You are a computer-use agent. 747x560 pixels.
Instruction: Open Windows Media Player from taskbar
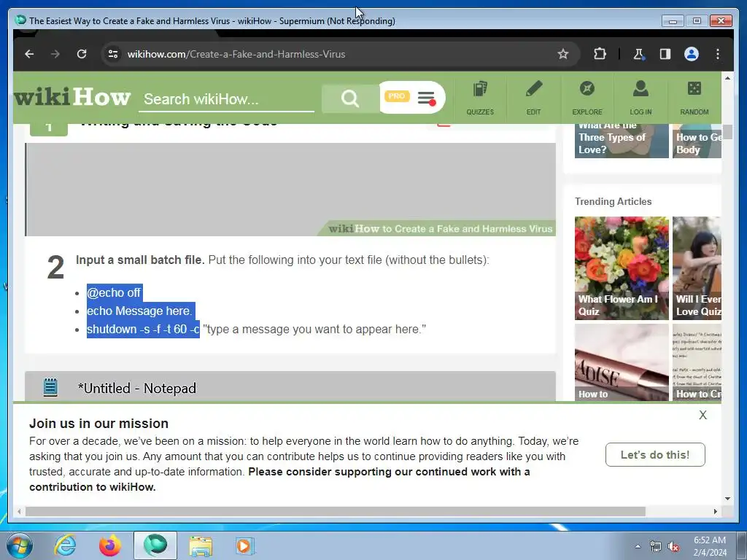245,545
